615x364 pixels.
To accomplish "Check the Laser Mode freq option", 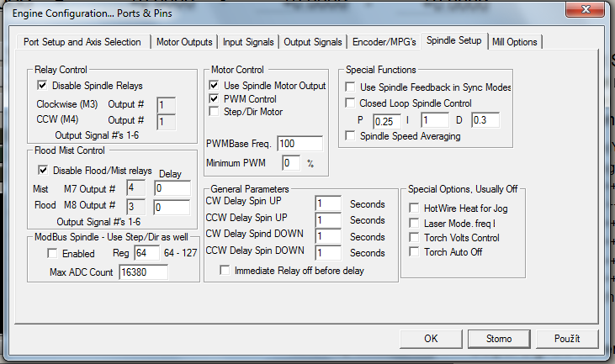I will (x=414, y=223).
